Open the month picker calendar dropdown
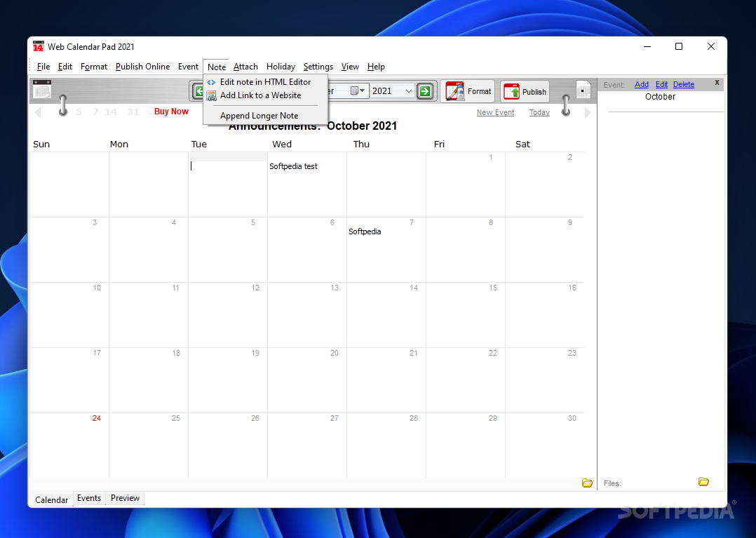 357,90
